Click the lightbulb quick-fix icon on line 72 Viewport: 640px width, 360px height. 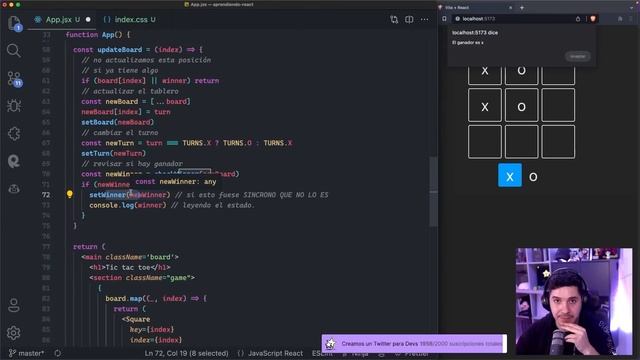[70, 194]
